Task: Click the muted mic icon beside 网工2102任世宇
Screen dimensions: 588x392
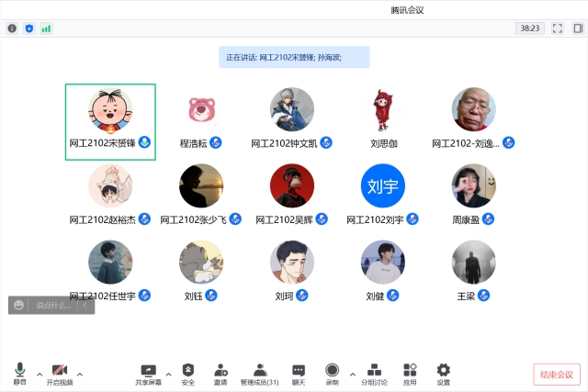Action: pos(145,296)
